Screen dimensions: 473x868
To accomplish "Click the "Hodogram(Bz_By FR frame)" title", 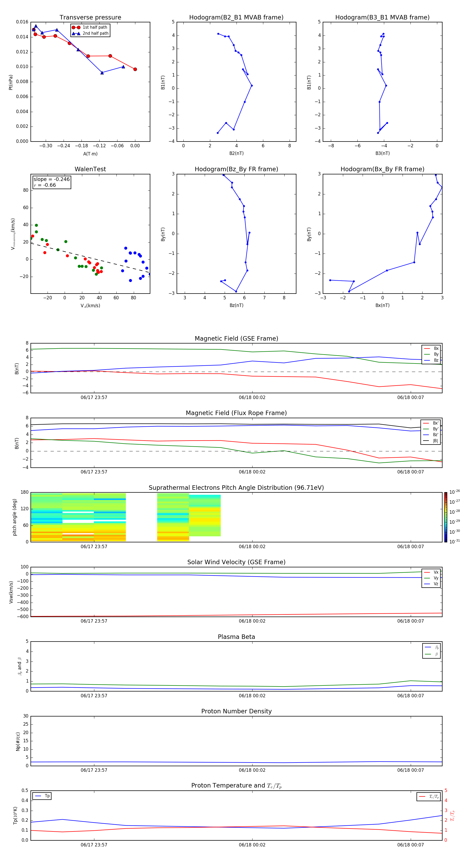I will (236, 169).
